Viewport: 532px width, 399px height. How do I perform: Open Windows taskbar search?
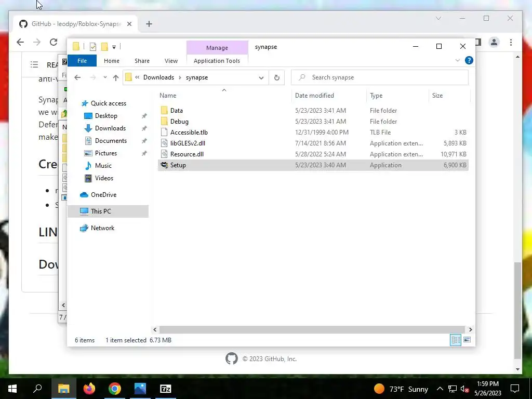click(x=37, y=389)
